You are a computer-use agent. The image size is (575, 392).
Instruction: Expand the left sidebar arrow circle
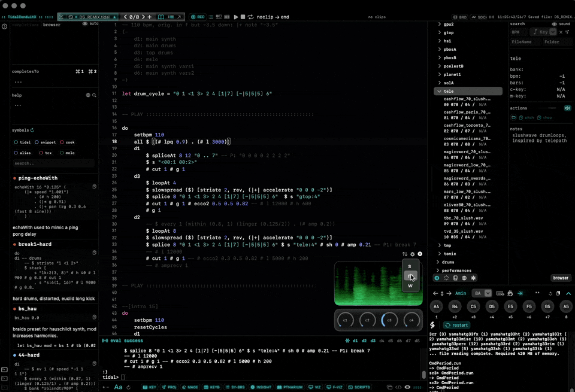pyautogui.click(x=4, y=26)
